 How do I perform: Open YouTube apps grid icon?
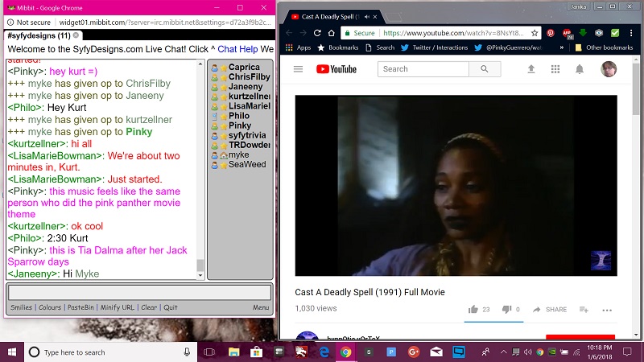pyautogui.click(x=555, y=69)
